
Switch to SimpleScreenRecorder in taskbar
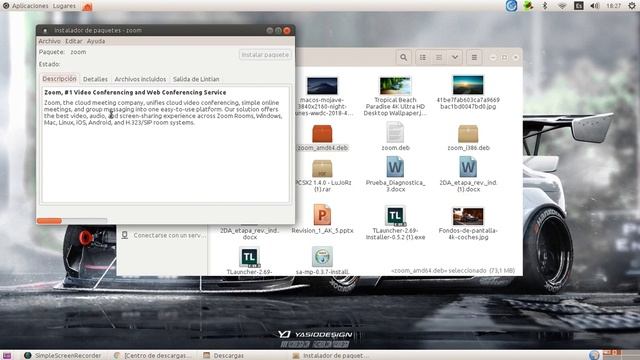[62, 356]
